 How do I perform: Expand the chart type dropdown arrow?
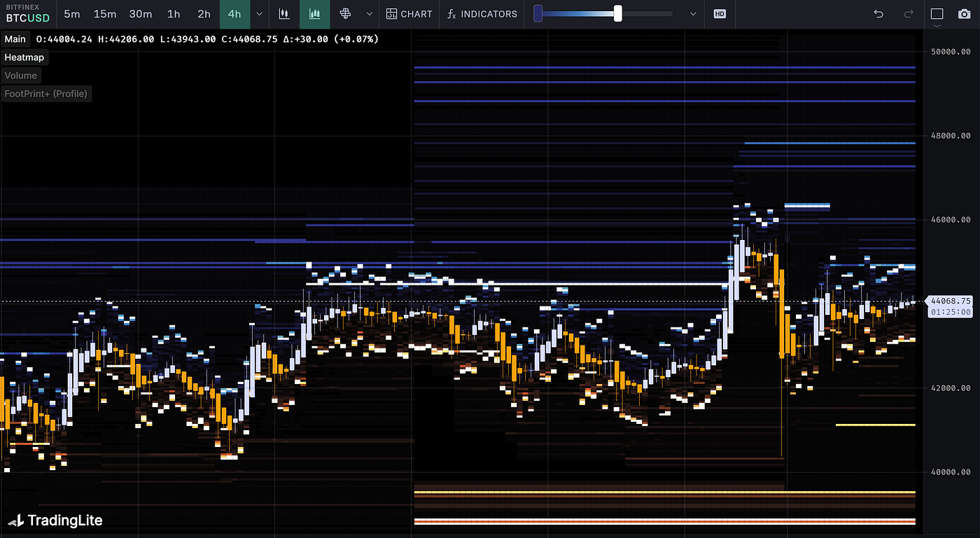pyautogui.click(x=370, y=14)
